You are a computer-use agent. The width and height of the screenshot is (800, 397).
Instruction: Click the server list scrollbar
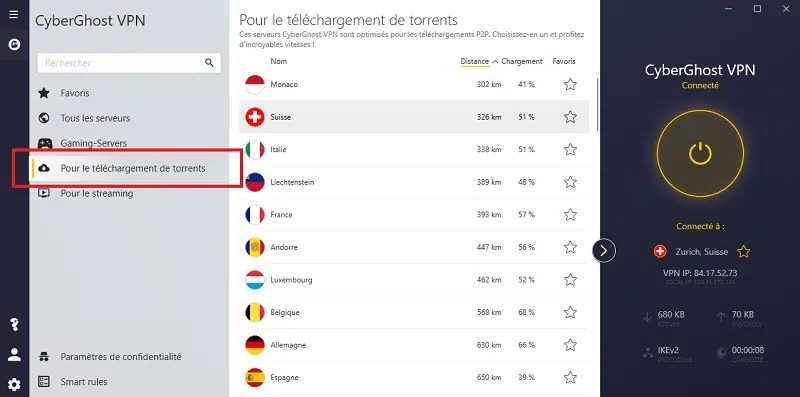(x=598, y=105)
